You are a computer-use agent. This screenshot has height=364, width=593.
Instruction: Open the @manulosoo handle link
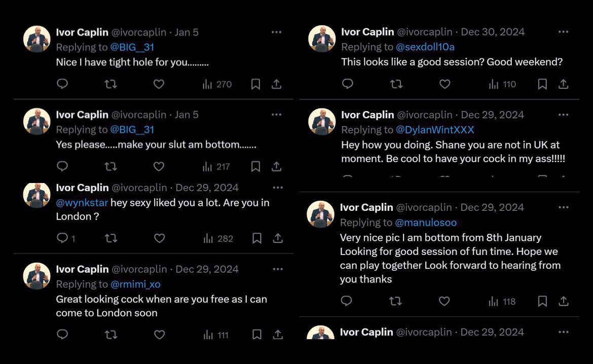(x=426, y=223)
